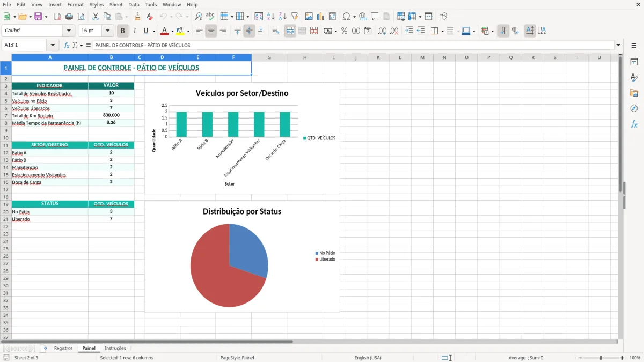Click the Sort icon
644x362 pixels.
pyautogui.click(x=259, y=17)
